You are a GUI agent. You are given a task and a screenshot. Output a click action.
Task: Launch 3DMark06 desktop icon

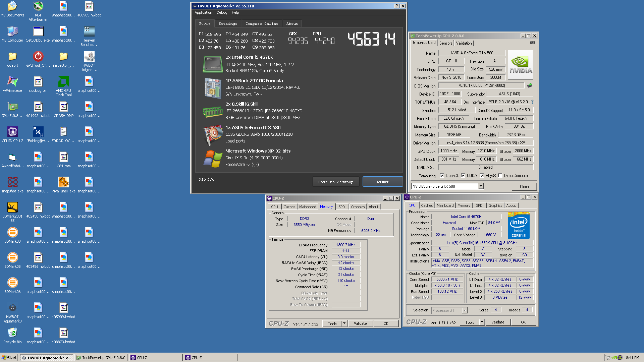(x=12, y=285)
